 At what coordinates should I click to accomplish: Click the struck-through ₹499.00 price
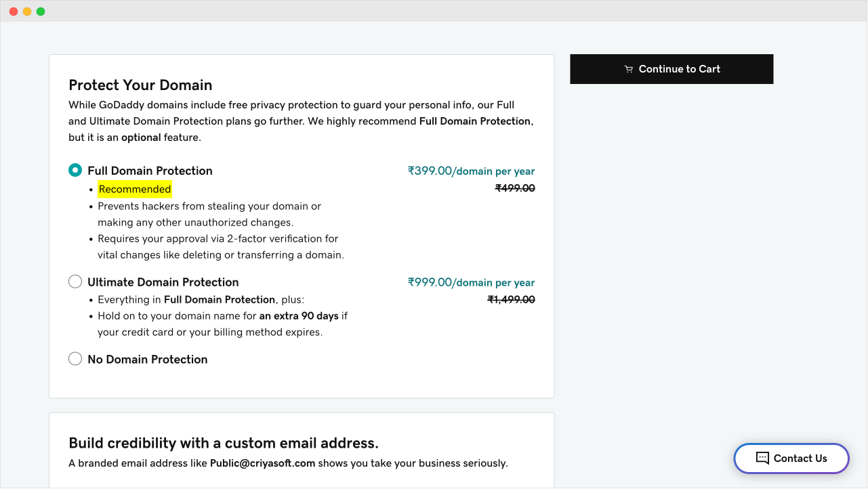515,188
